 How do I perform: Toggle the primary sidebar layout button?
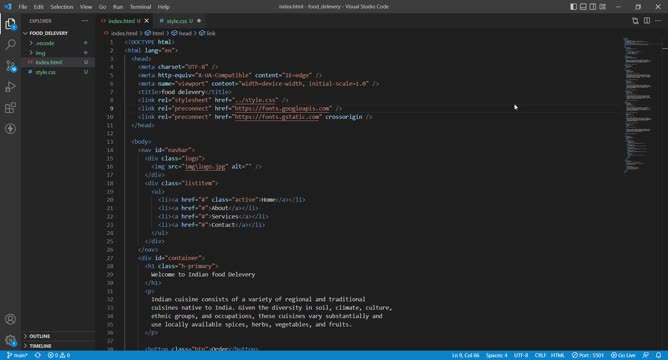[573, 6]
